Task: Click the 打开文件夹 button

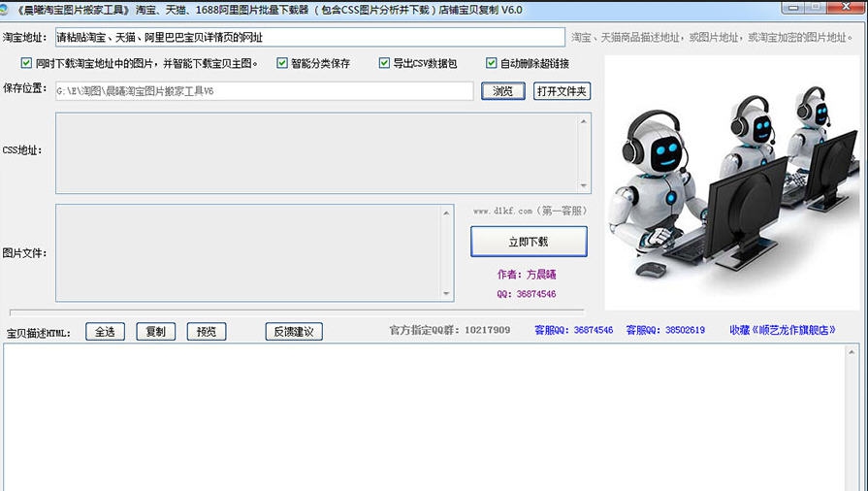Action: coord(562,91)
